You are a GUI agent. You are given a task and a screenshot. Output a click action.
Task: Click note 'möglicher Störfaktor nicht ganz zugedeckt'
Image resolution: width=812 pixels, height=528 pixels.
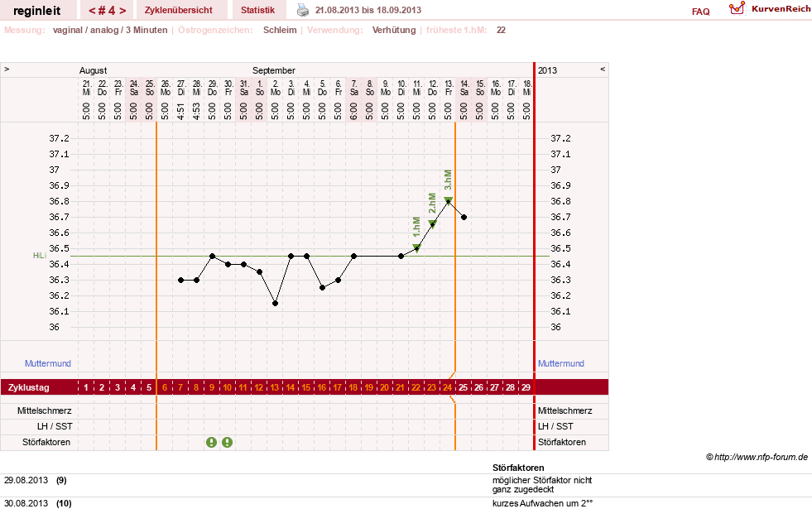pos(542,485)
